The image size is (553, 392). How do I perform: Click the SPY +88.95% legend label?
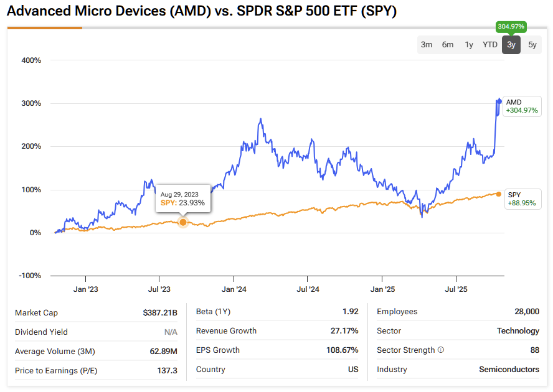click(x=522, y=199)
